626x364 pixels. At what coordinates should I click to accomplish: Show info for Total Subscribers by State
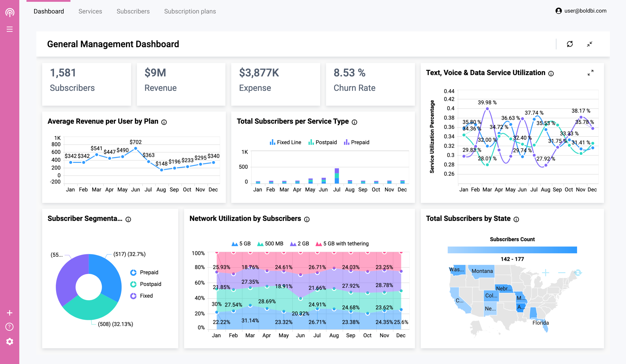516,219
